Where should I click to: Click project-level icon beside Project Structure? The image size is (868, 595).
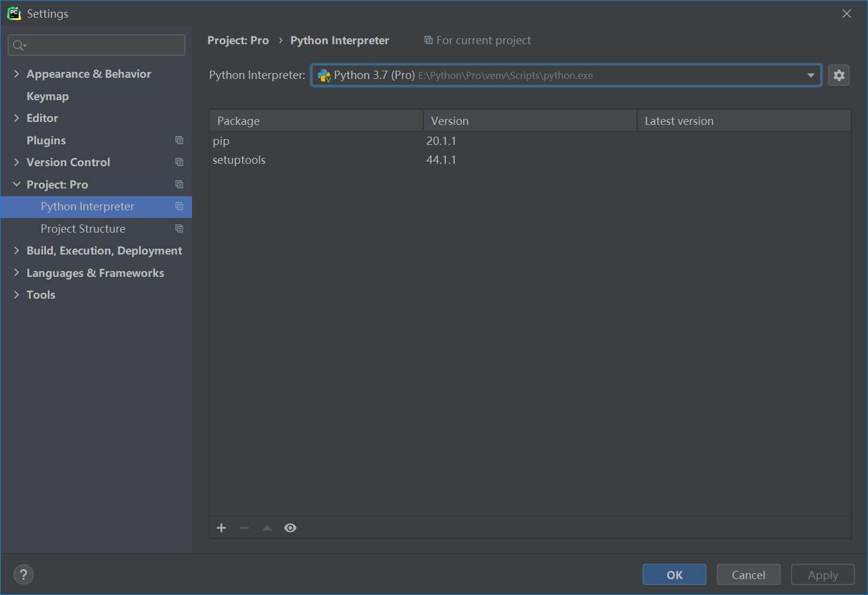tap(180, 229)
